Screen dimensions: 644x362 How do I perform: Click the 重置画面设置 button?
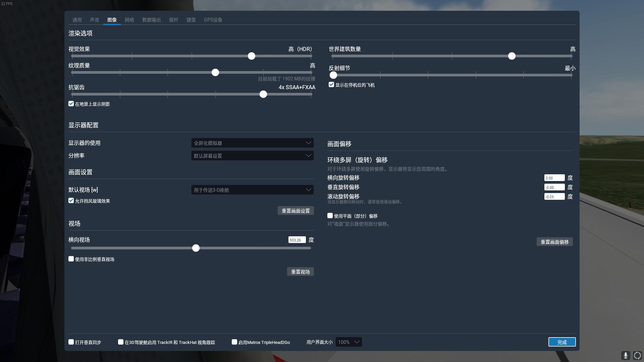coord(296,210)
